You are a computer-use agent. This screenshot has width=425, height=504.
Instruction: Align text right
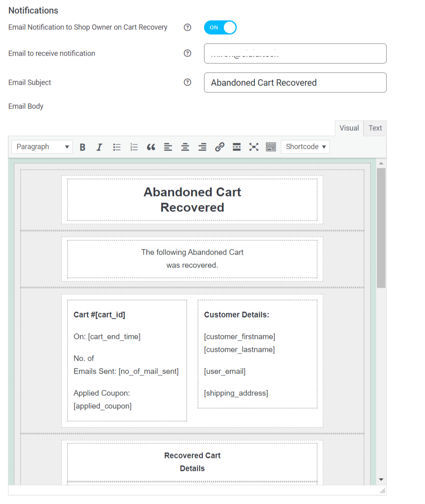(202, 147)
